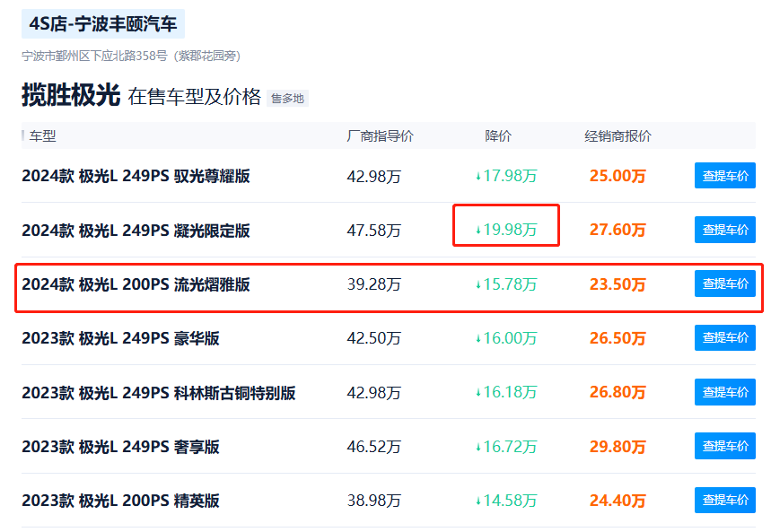Click the ↓19.98万 price drop value
The width and height of the screenshot is (771, 532).
tap(506, 230)
